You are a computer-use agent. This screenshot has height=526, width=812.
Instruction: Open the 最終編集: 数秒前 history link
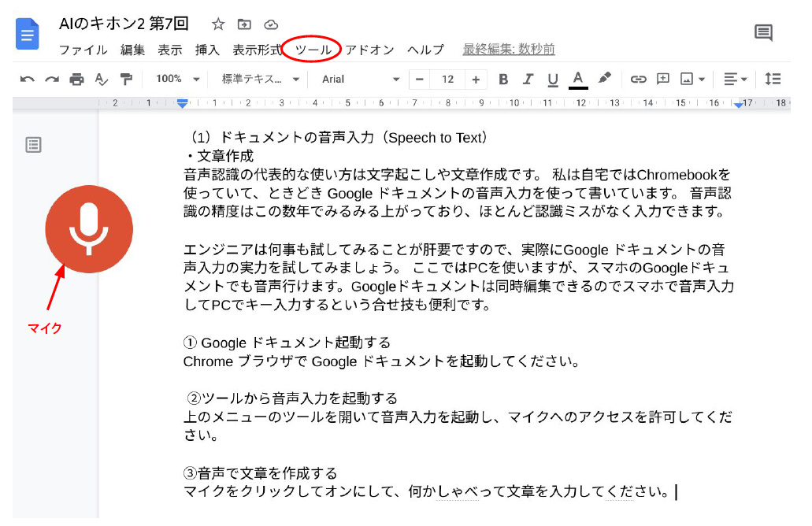tap(509, 50)
